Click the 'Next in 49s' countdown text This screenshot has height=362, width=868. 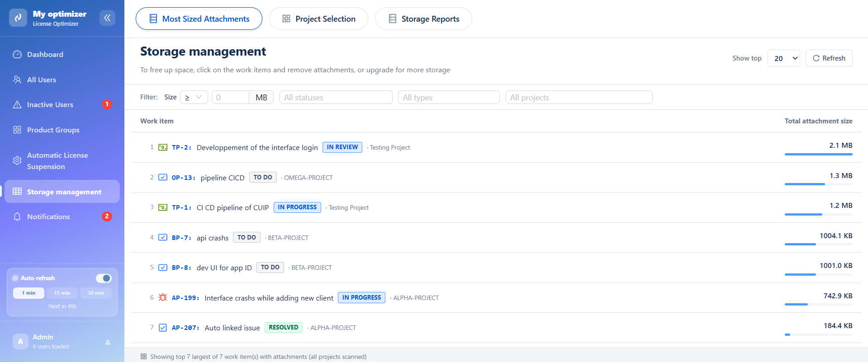(x=62, y=306)
